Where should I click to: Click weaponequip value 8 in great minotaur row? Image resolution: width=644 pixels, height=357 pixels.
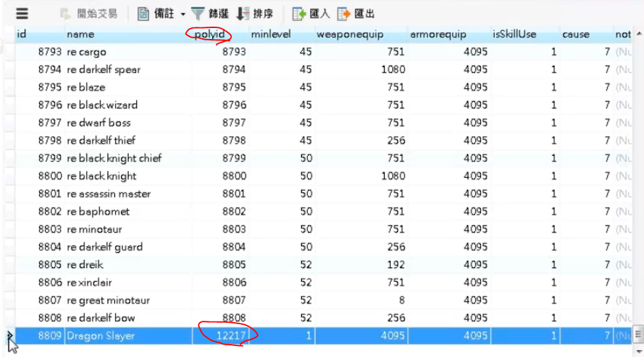[x=361, y=300]
